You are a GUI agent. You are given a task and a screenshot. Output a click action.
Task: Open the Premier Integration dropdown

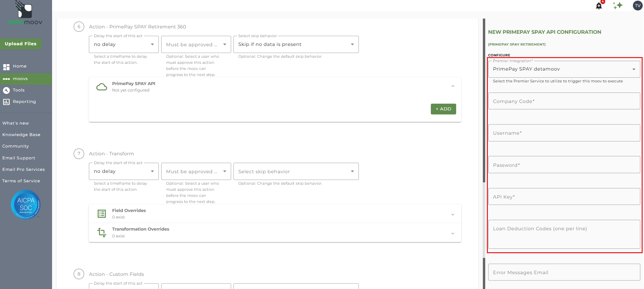564,69
